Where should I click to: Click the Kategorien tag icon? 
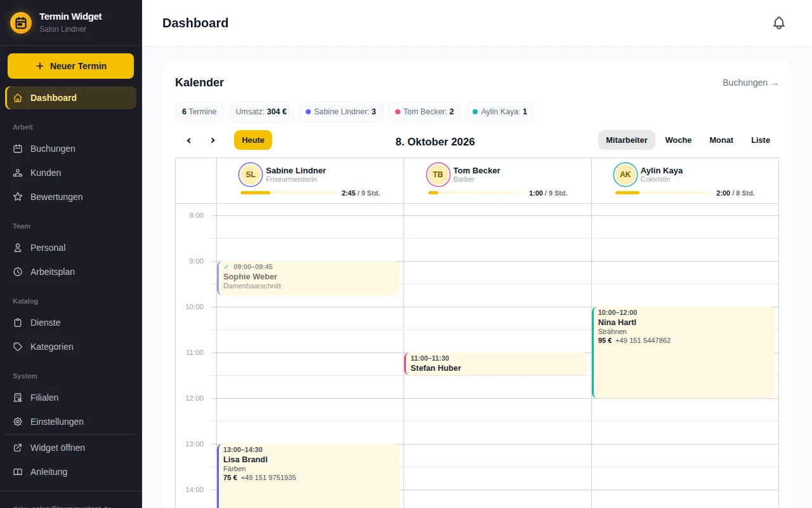pos(18,347)
